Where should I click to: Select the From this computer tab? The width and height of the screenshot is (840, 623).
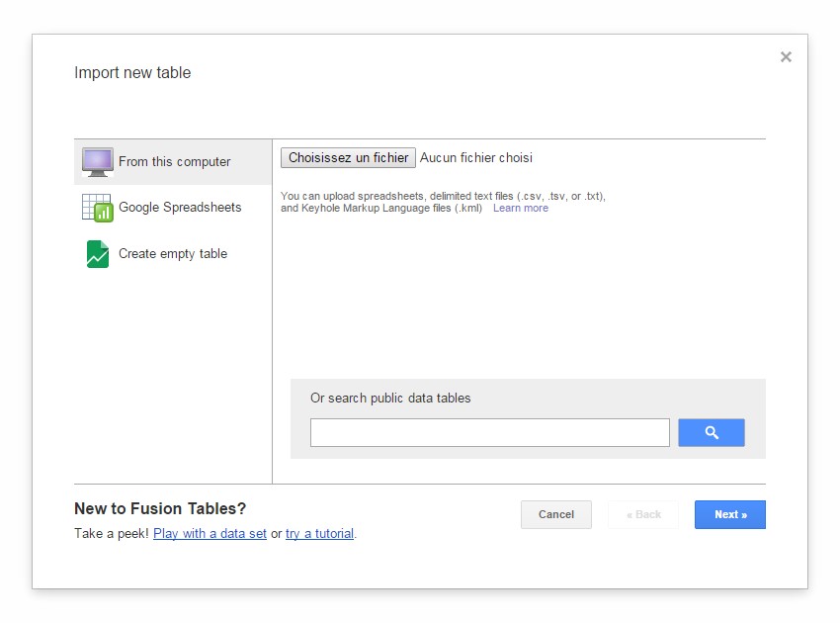[x=173, y=162]
